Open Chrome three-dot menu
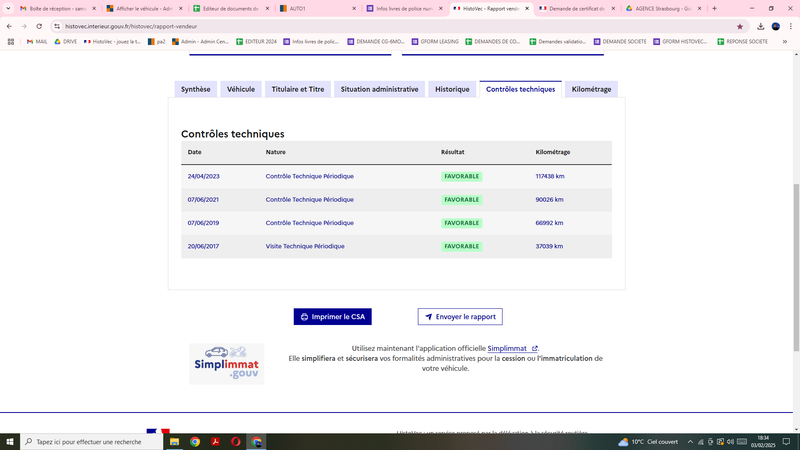 point(791,27)
